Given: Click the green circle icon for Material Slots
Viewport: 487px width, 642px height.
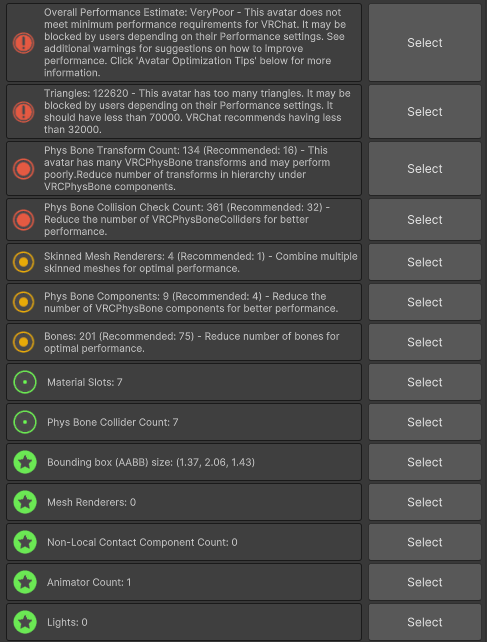Looking at the screenshot, I should click(x=25, y=382).
